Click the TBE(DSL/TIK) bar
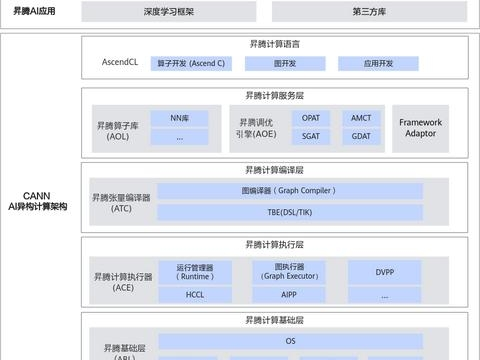Viewport: 480px width, 360px height. point(290,212)
